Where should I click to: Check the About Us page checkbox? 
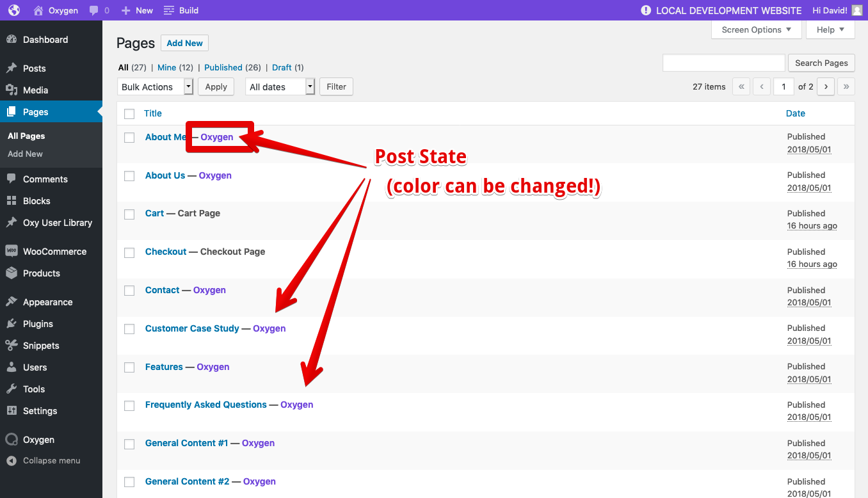point(129,176)
